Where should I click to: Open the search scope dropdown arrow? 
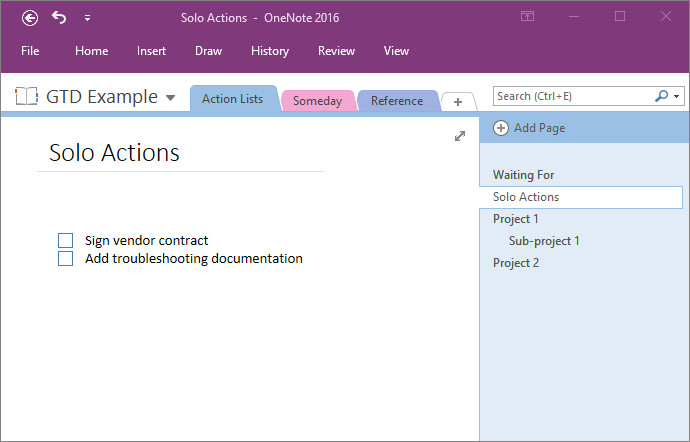point(676,96)
